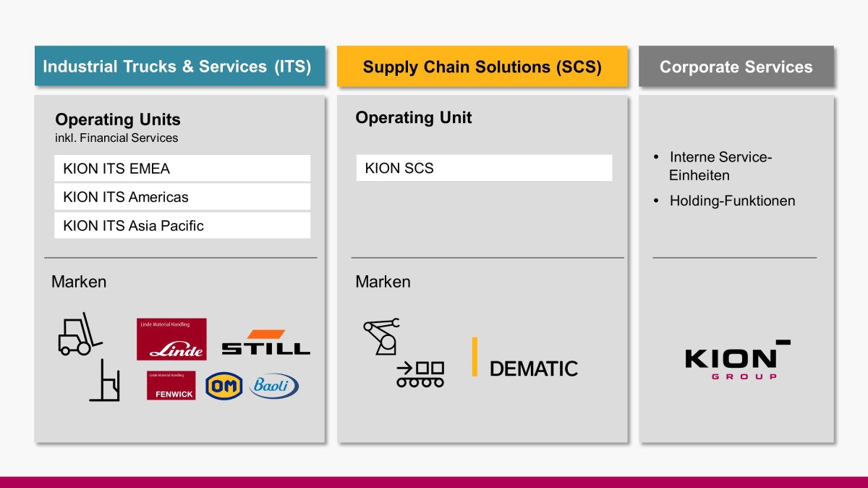868x488 pixels.
Task: Click the Holding-Funktionen bullet text
Action: (x=732, y=201)
